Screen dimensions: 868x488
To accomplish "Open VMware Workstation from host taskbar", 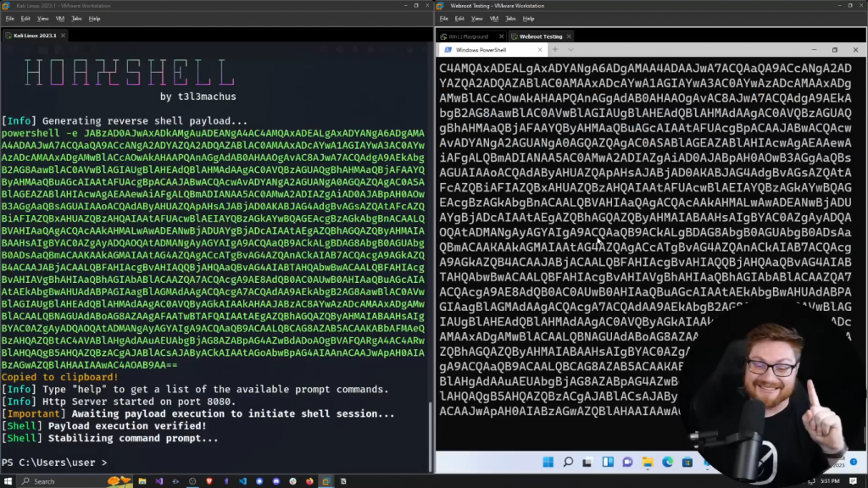I will (x=326, y=481).
